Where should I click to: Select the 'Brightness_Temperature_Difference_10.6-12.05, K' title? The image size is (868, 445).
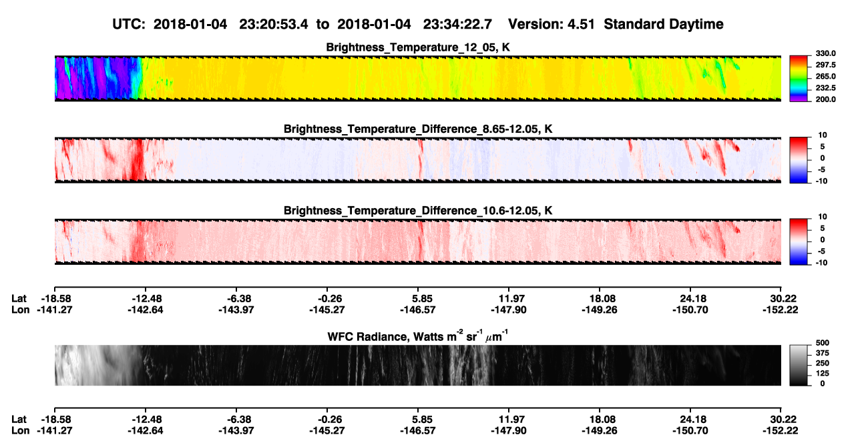[x=418, y=211]
